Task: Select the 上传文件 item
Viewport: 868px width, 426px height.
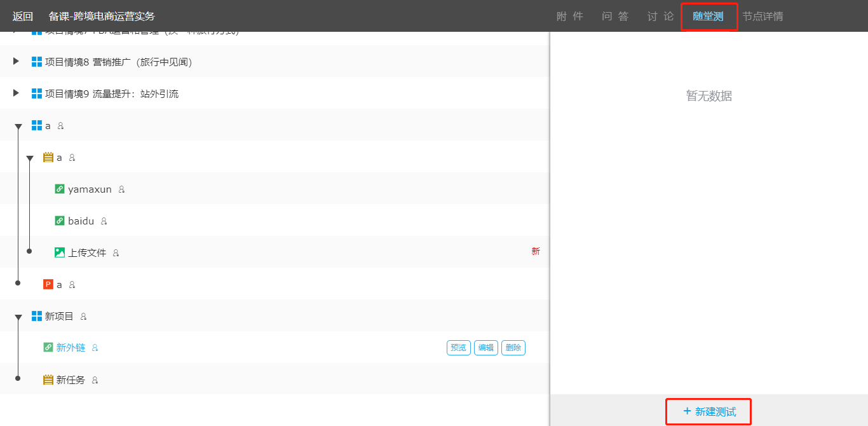Action: click(x=87, y=252)
